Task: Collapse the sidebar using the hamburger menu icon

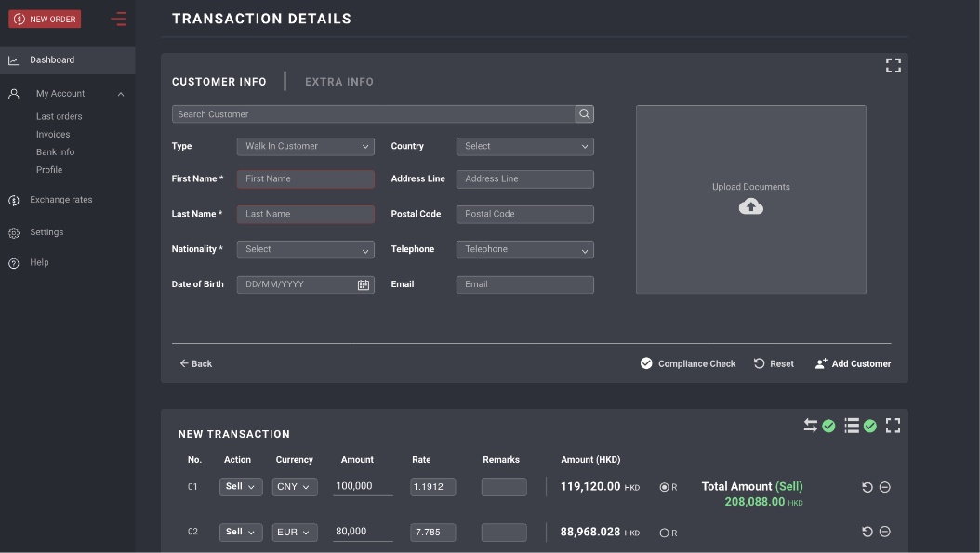Action: [118, 19]
